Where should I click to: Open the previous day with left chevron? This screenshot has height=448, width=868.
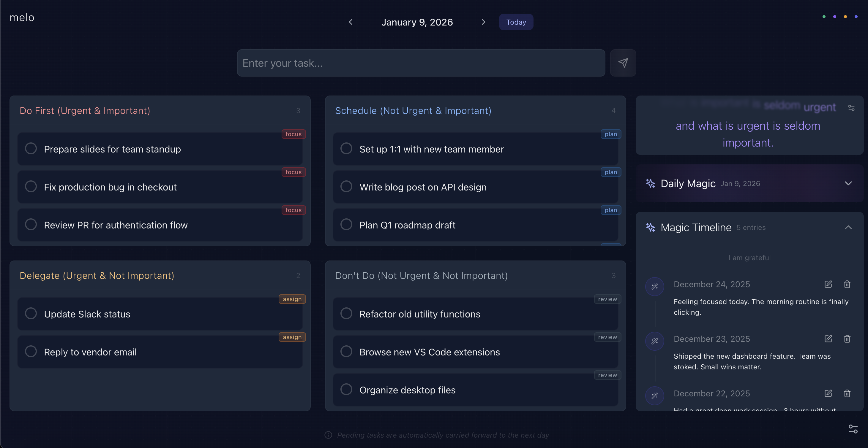pyautogui.click(x=351, y=22)
